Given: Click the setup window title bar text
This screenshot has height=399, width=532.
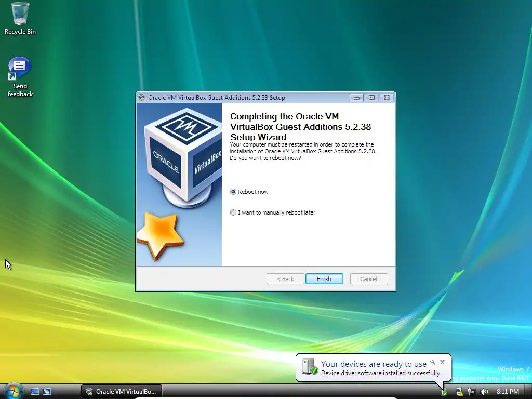Looking at the screenshot, I should 217,97.
